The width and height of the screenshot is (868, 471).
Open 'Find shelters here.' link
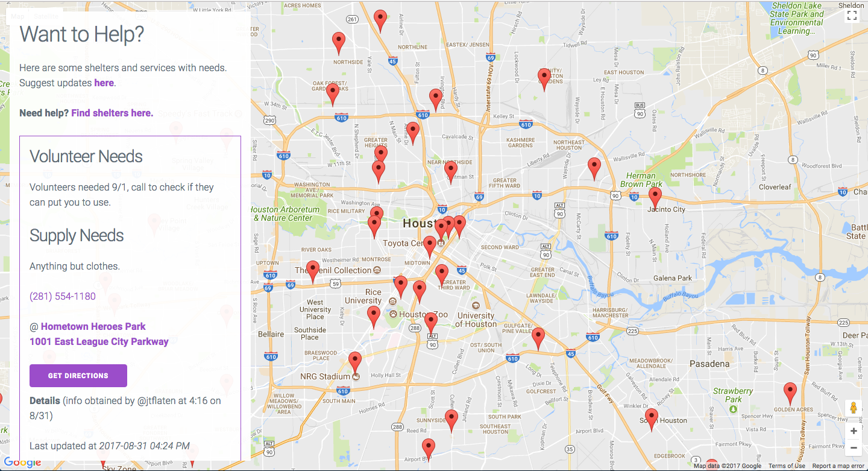point(112,113)
